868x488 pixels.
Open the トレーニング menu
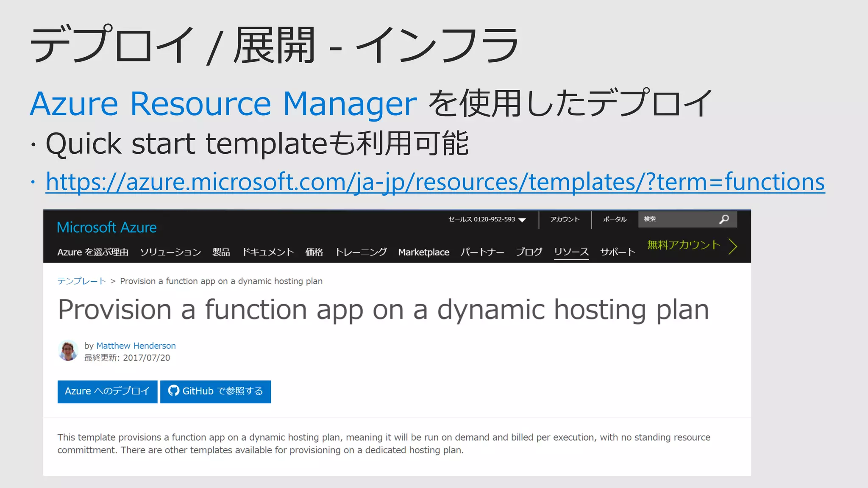tap(361, 252)
